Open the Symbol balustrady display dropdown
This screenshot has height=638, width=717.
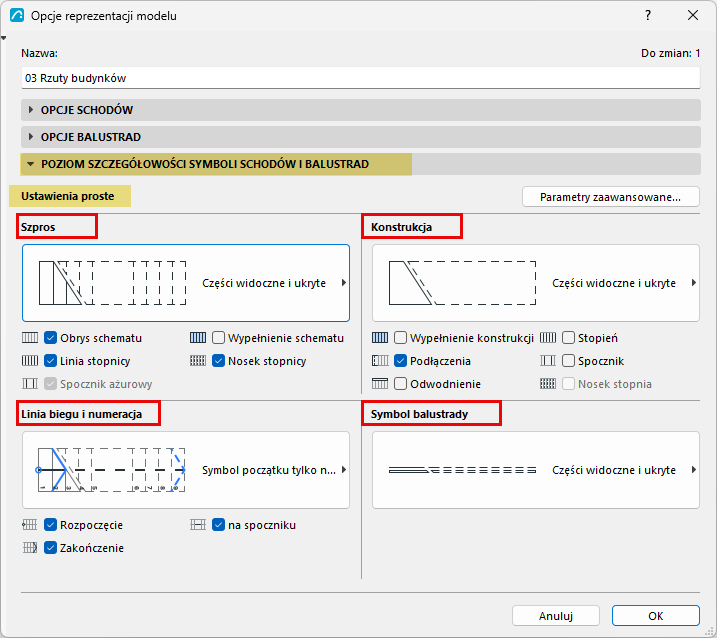[536, 470]
